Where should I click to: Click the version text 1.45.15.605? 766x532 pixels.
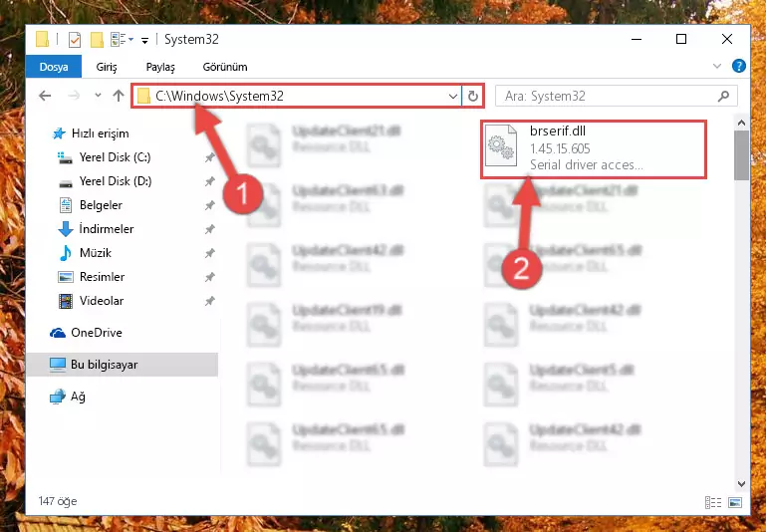point(560,148)
